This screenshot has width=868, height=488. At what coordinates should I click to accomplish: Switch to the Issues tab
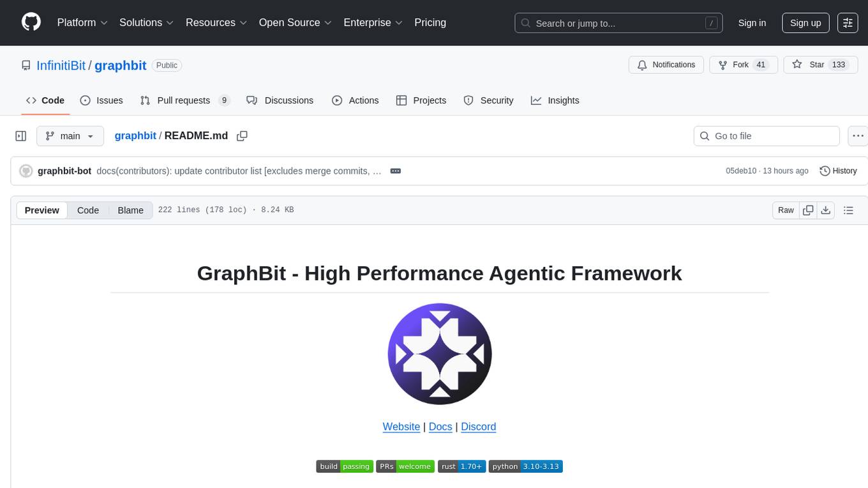coord(101,100)
